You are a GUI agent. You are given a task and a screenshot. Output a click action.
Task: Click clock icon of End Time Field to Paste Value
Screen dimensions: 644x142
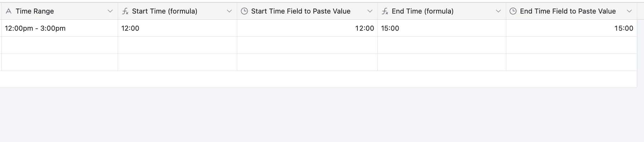click(x=513, y=11)
